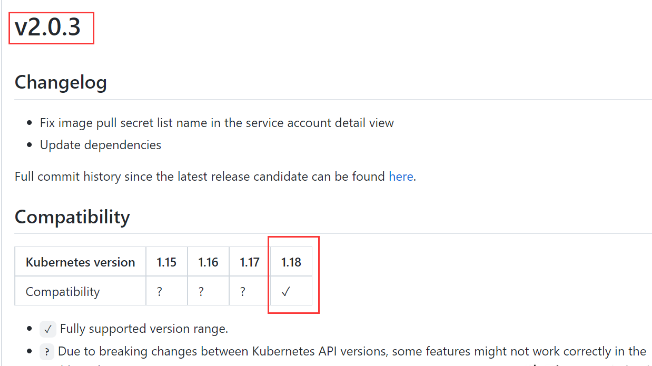Click the 1.15 version column header
Screen dimensions: 652x366
[x=166, y=262]
